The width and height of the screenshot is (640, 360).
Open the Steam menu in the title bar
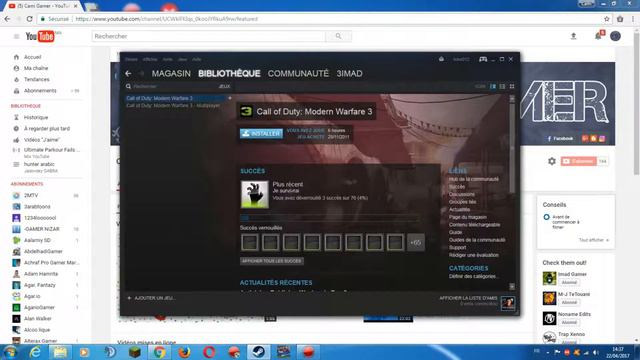(131, 60)
